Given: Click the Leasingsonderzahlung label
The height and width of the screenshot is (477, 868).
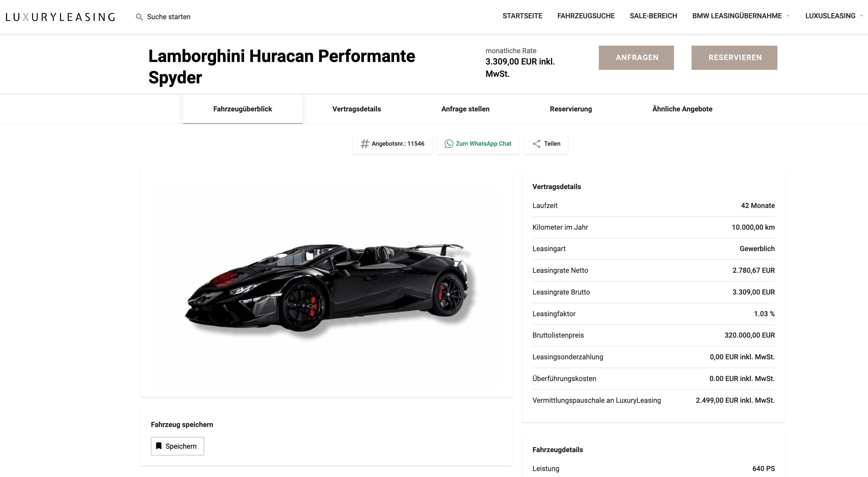Looking at the screenshot, I should (x=568, y=357).
